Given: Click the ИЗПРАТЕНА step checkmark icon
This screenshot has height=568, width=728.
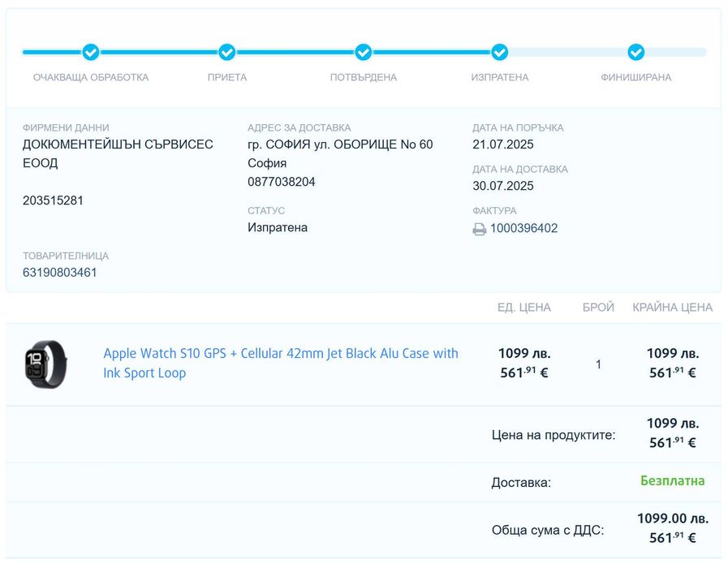Looking at the screenshot, I should [x=500, y=52].
